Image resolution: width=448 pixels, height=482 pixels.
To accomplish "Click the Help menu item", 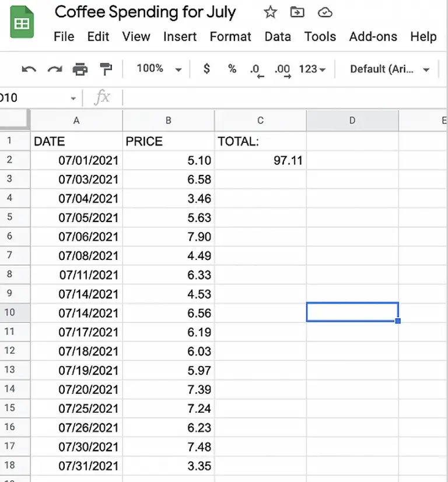I will 423,36.
